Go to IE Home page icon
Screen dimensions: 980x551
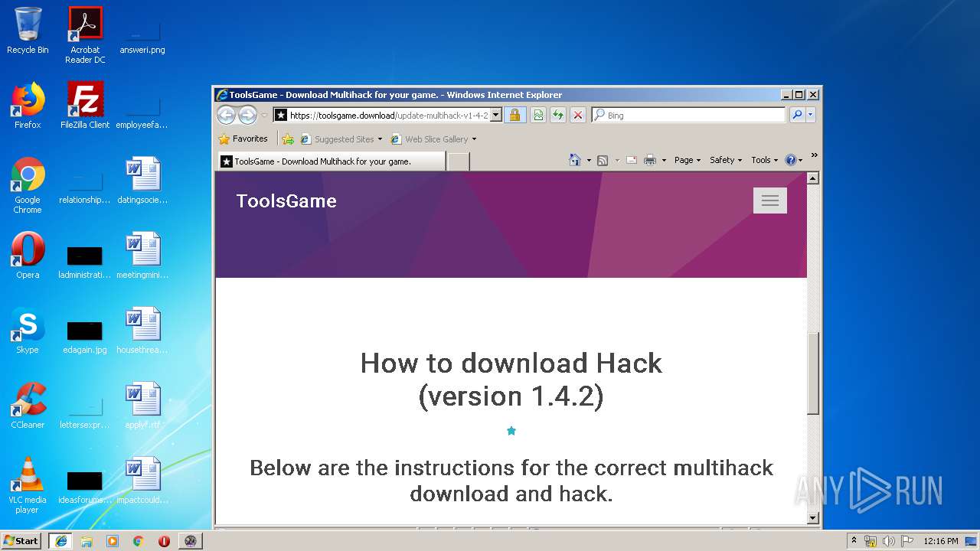click(x=575, y=160)
